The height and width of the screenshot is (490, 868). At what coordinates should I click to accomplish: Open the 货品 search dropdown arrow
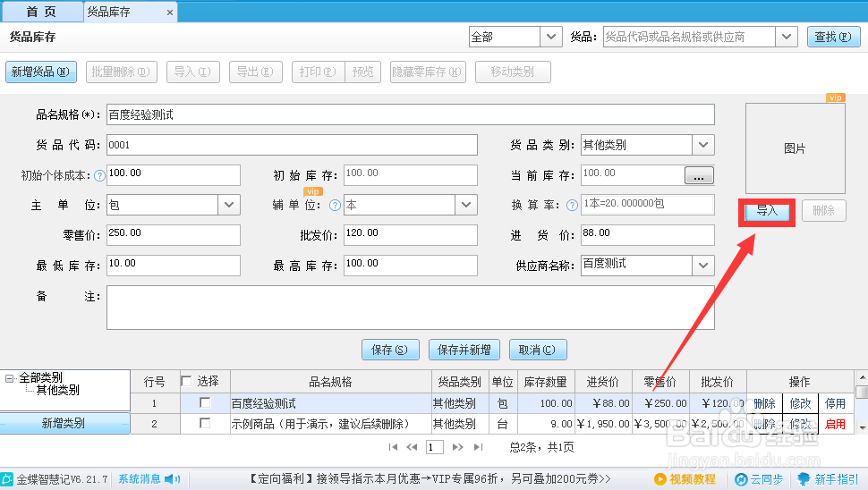click(786, 37)
